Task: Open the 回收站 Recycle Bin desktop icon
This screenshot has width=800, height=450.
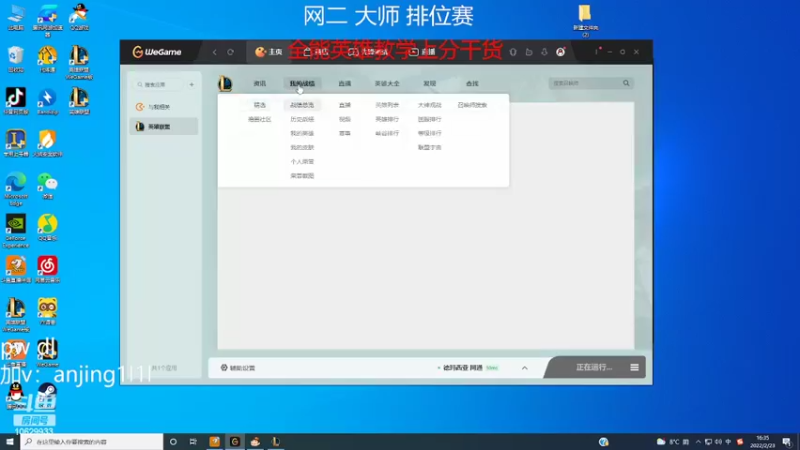Action: (x=16, y=60)
